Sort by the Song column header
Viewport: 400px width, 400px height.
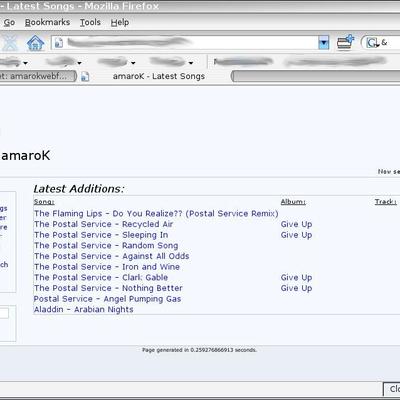coord(44,202)
